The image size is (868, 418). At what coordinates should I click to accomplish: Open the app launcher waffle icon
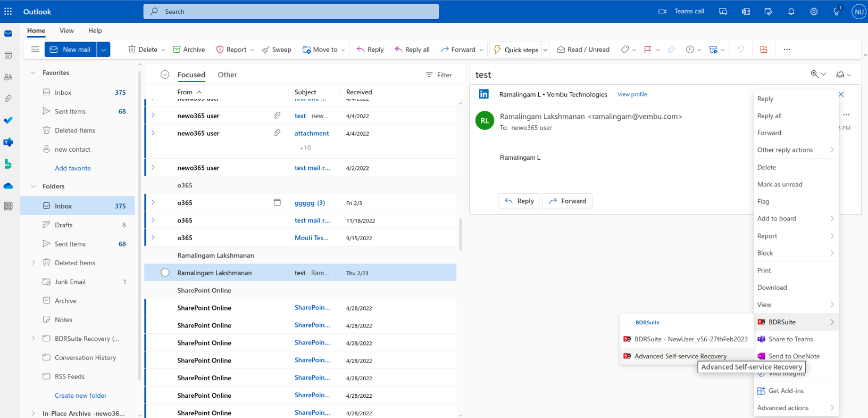[8, 11]
